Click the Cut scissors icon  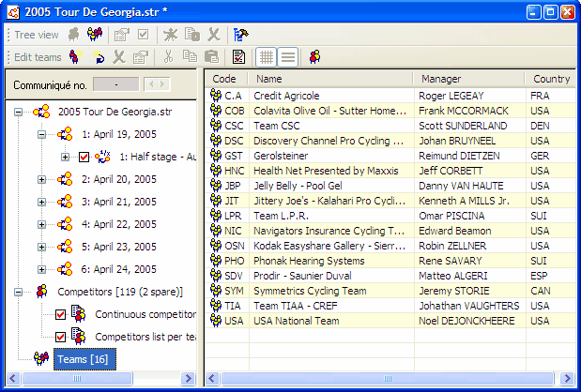(x=168, y=57)
